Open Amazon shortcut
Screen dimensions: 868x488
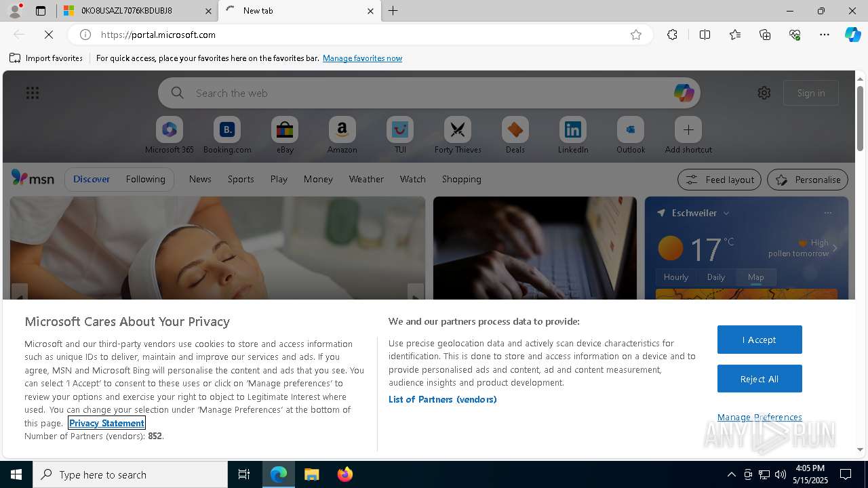(x=342, y=135)
